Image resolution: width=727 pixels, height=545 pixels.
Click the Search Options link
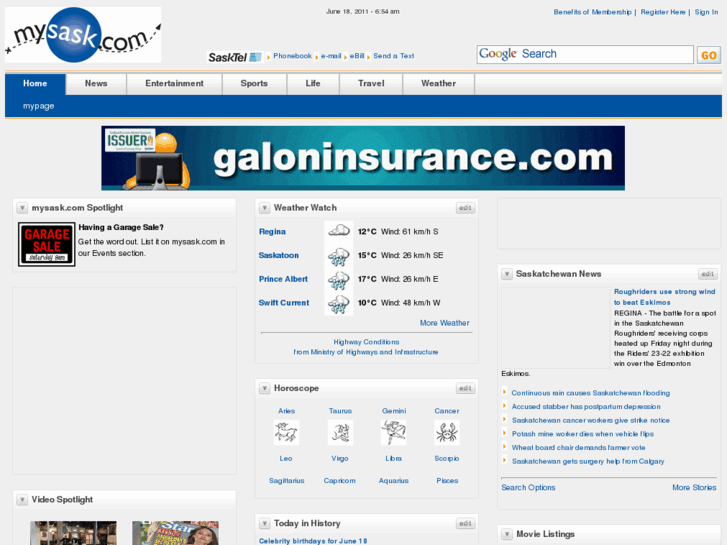pyautogui.click(x=528, y=487)
